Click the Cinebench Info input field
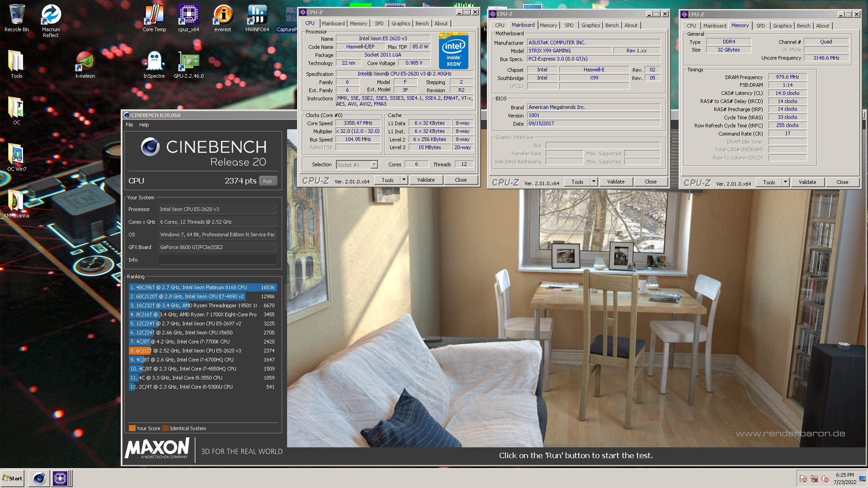Image resolution: width=868 pixels, height=488 pixels. coord(217,260)
